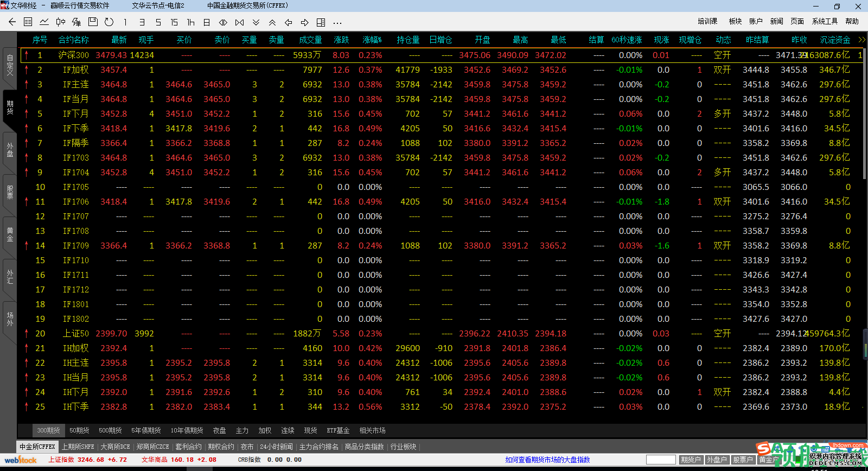Viewport: 868px width, 471px height.
Task: Select the 5-minute period icon
Action: pos(158,22)
